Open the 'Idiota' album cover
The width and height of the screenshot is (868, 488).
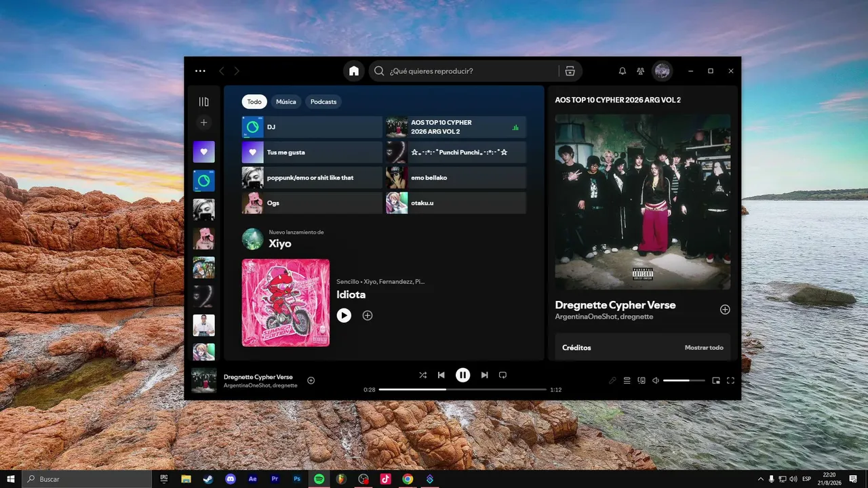pyautogui.click(x=285, y=302)
